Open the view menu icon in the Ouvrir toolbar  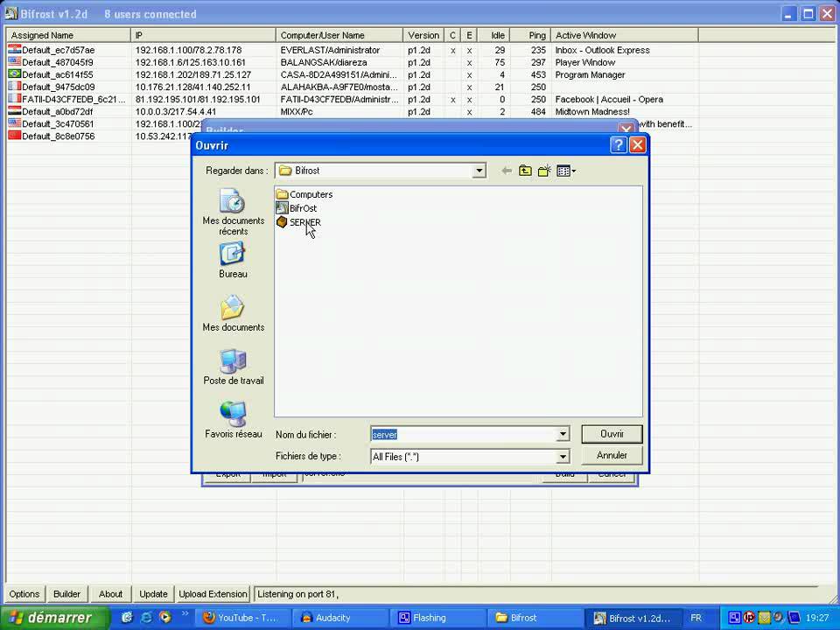coord(566,171)
